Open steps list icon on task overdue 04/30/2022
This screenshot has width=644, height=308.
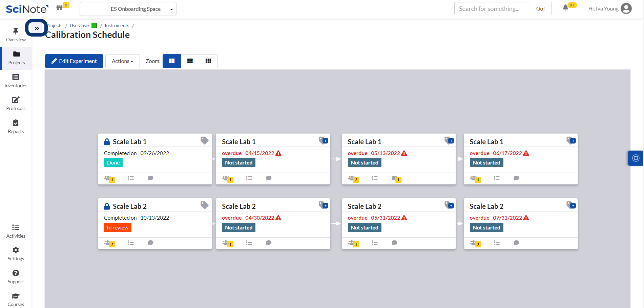[x=249, y=243]
